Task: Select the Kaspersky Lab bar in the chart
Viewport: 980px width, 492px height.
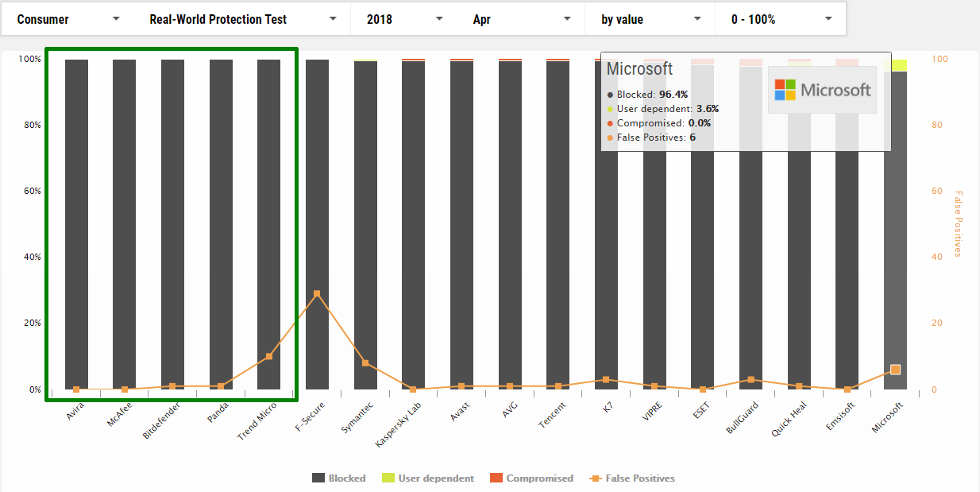Action: tap(413, 225)
